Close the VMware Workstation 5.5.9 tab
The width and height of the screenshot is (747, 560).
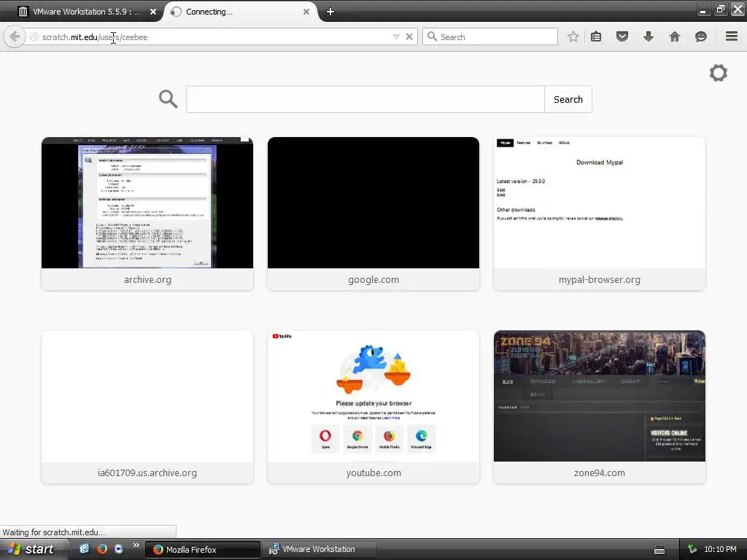click(x=153, y=12)
